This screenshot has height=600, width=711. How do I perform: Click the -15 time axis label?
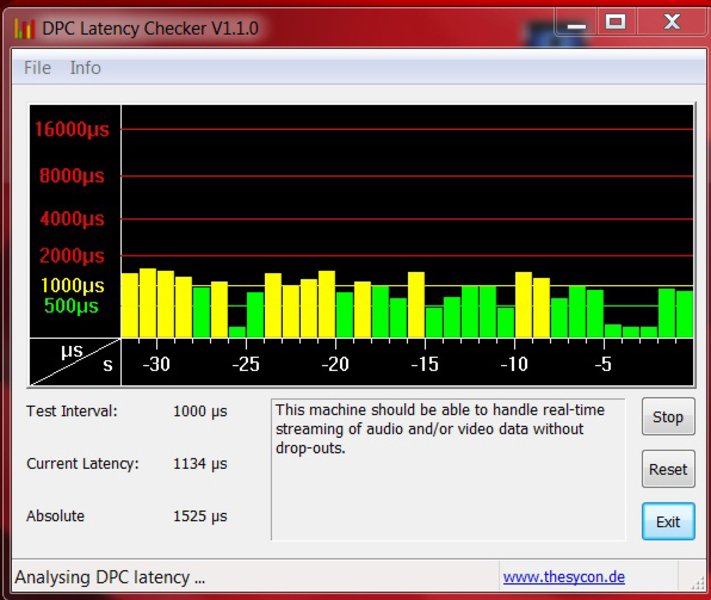click(424, 364)
